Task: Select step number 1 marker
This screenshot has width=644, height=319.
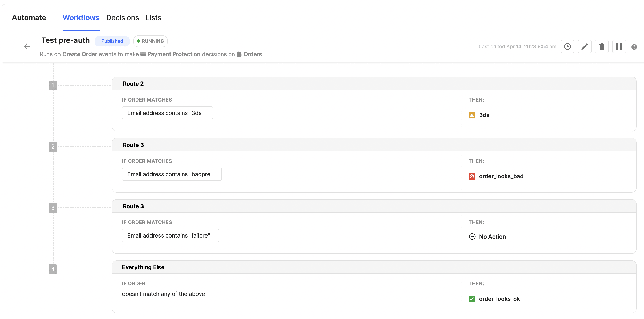Action: point(53,85)
